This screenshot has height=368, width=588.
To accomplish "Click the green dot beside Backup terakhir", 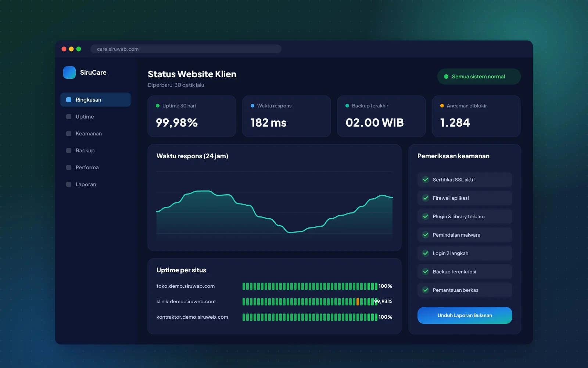I will (347, 106).
